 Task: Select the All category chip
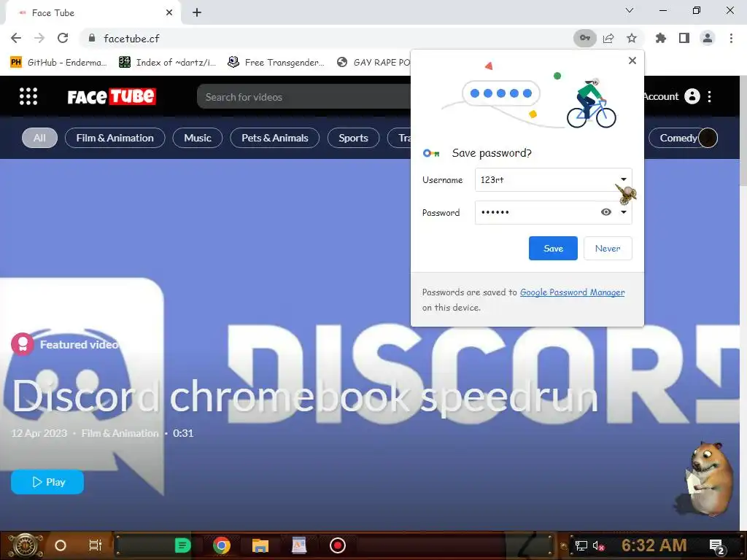click(x=39, y=138)
